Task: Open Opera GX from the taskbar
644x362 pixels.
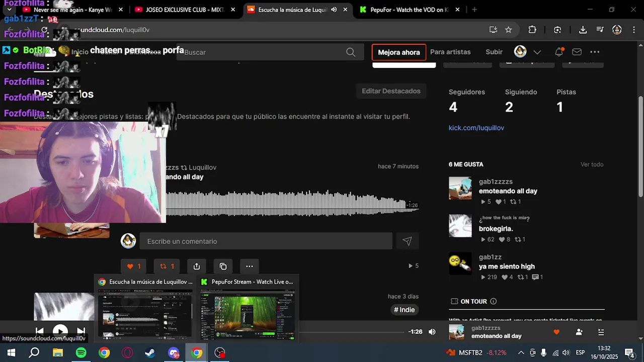Action: coord(127,353)
